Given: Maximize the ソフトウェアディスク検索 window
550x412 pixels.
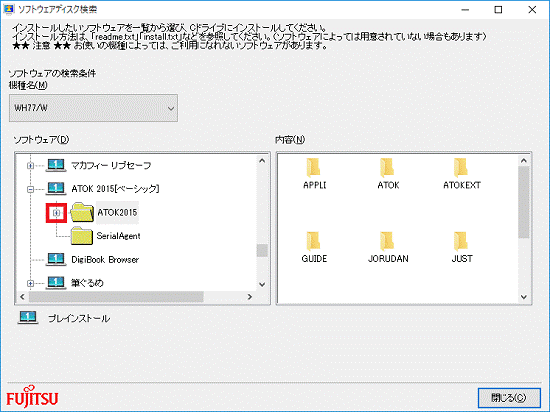Looking at the screenshot, I should click(498, 9).
